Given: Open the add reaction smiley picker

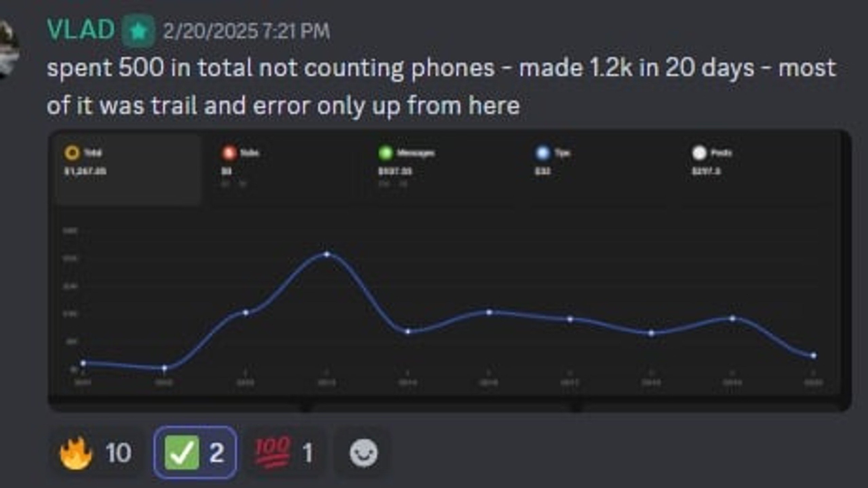Looking at the screenshot, I should [x=363, y=453].
